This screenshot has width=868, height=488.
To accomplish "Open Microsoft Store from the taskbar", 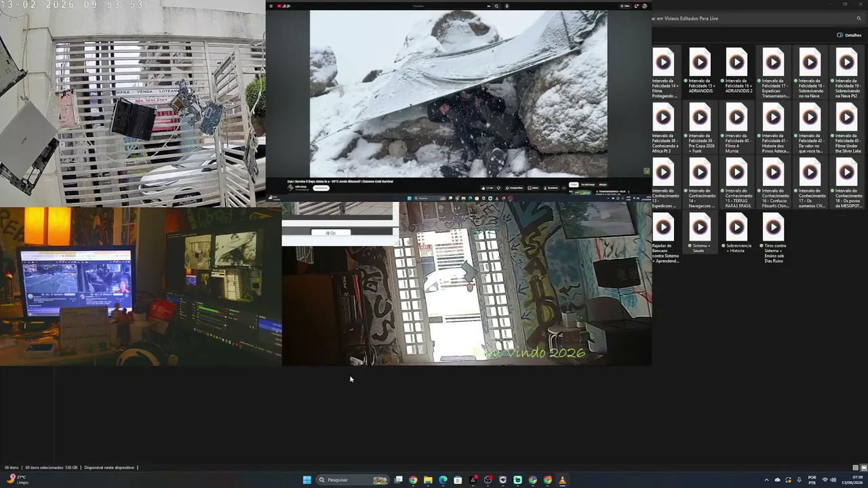I will [458, 480].
